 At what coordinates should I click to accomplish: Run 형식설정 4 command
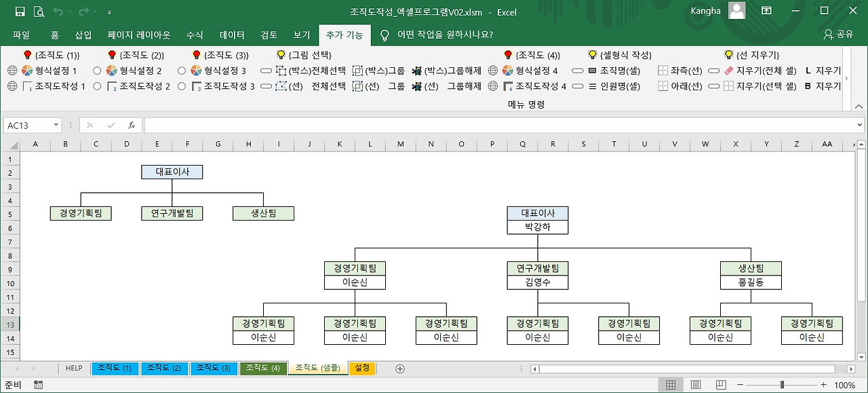[x=530, y=71]
